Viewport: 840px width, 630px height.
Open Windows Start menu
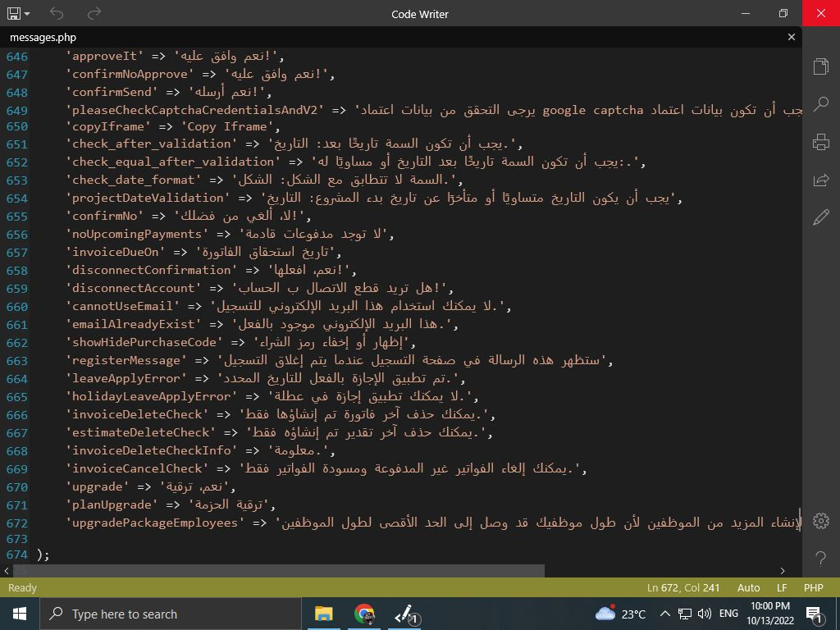coord(20,614)
